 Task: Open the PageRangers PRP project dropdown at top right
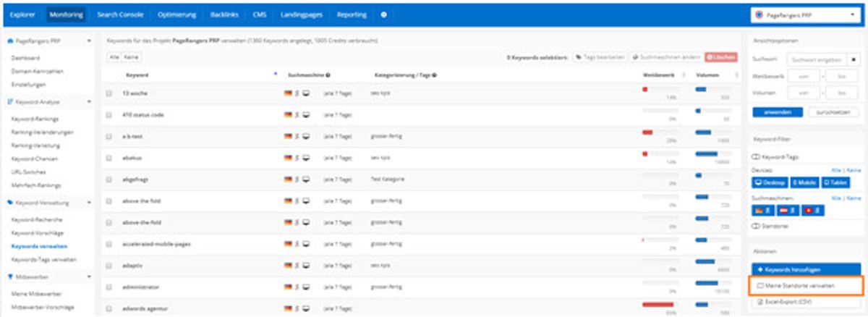(807, 14)
